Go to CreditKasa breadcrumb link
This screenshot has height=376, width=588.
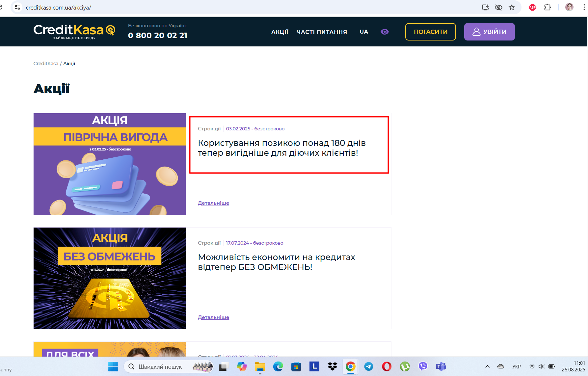(46, 64)
